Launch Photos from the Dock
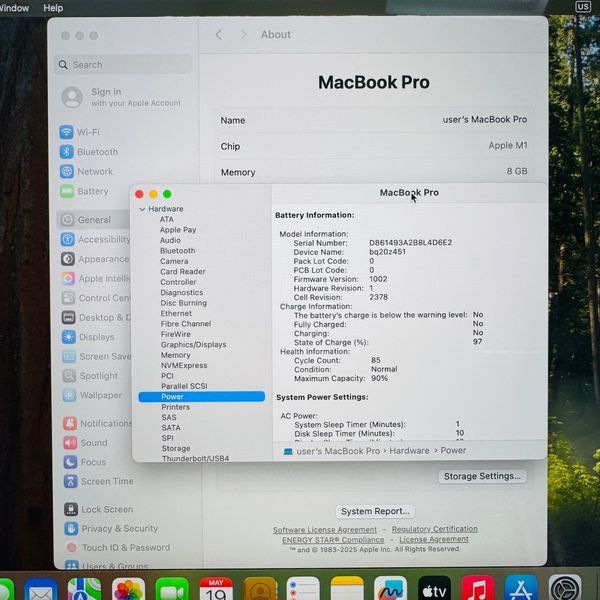Screen dimensions: 600x600 [128, 590]
